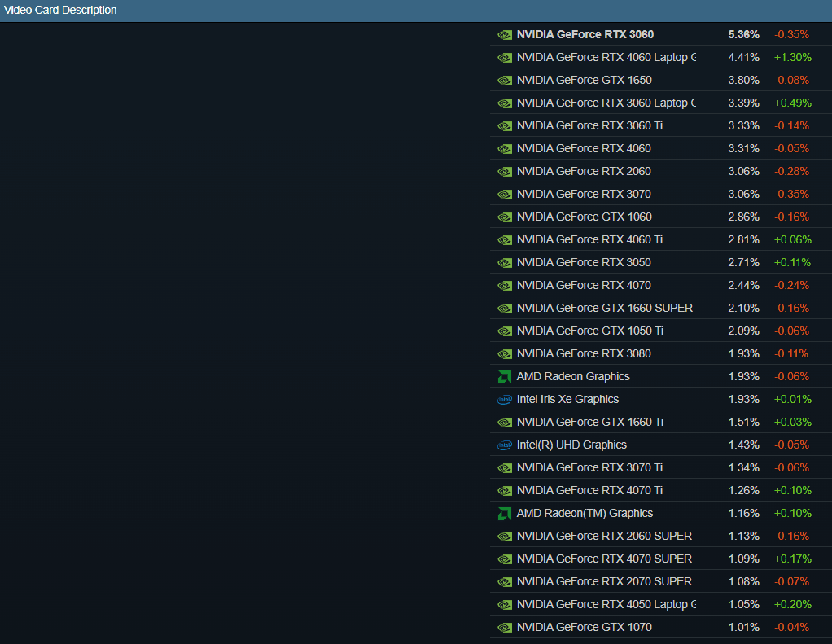
Task: Select the NVIDIA logo beside RTX 3080
Action: [505, 354]
